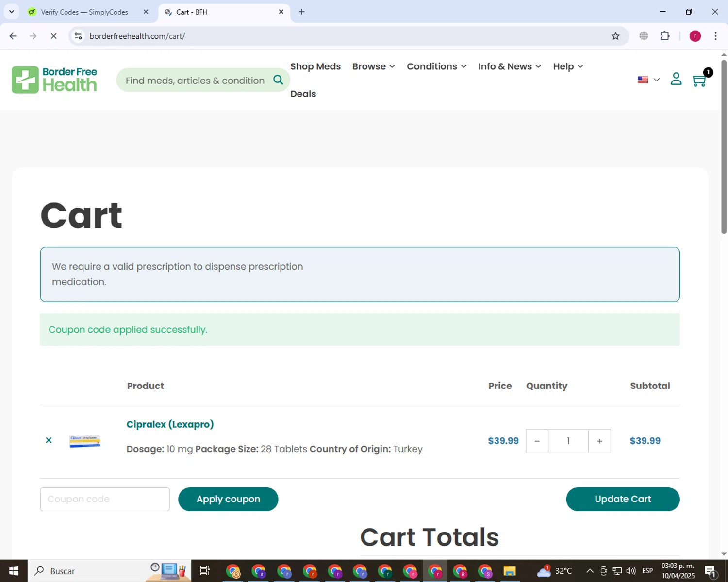Click the volume speaker icon
Image resolution: width=728 pixels, height=582 pixels.
click(631, 571)
